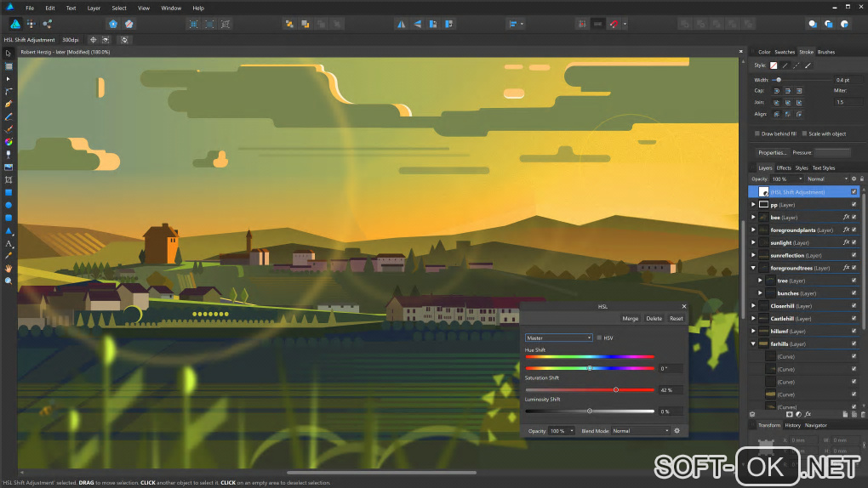Viewport: 868px width, 488px height.
Task: Click the Flip Horizontal toolbar icon
Action: 402,24
